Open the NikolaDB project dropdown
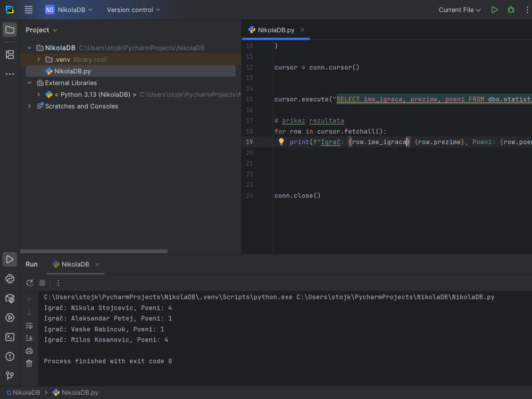The height and width of the screenshot is (399, 532). (x=69, y=10)
